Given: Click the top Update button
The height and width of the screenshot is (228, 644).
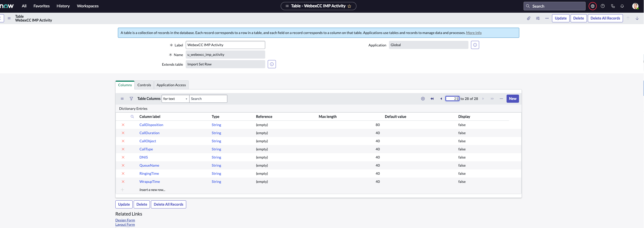Looking at the screenshot, I should [x=561, y=18].
